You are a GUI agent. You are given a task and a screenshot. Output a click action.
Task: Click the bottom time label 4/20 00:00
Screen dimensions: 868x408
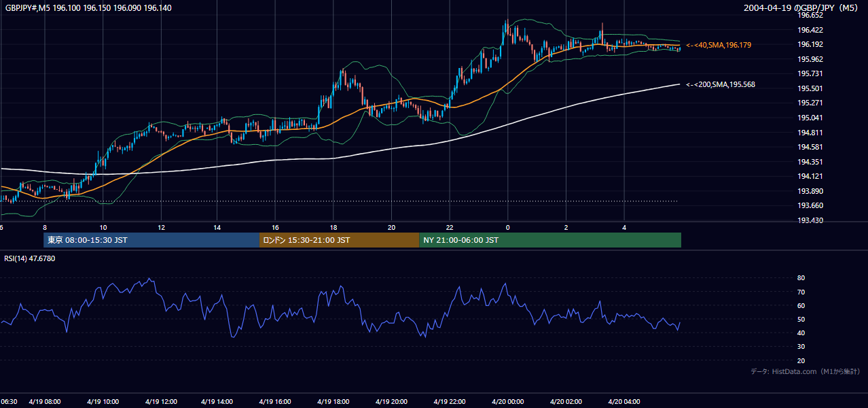[507, 401]
